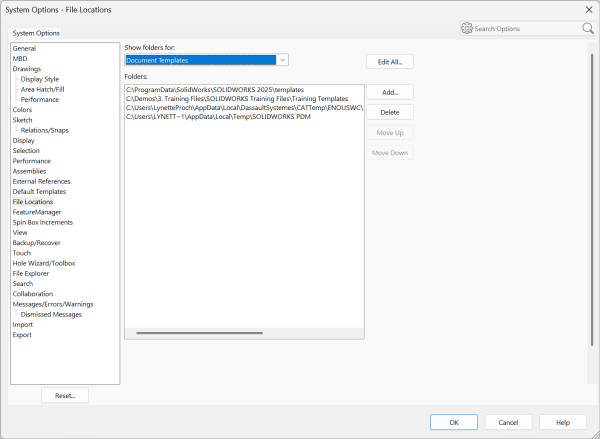Click the Delete button

(389, 112)
